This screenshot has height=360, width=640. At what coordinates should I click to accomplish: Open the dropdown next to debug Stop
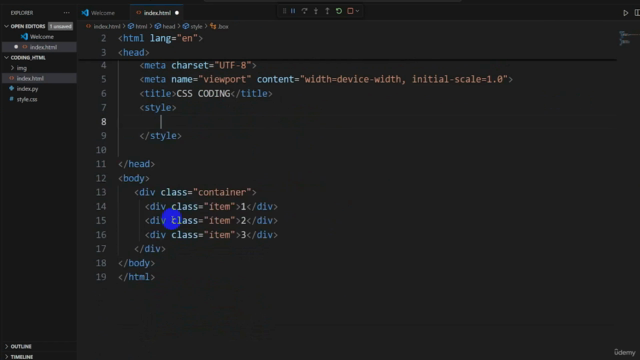(358, 11)
